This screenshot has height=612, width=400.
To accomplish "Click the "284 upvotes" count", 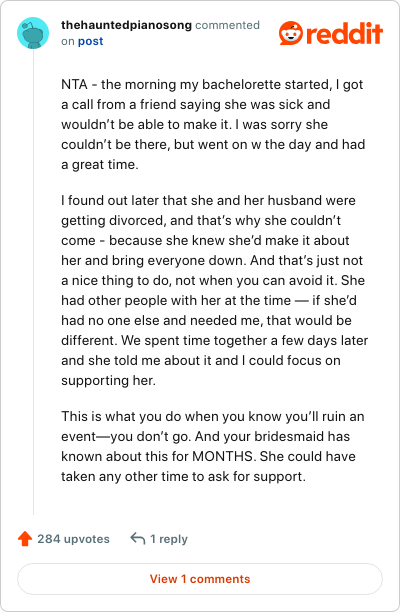I will tap(73, 539).
